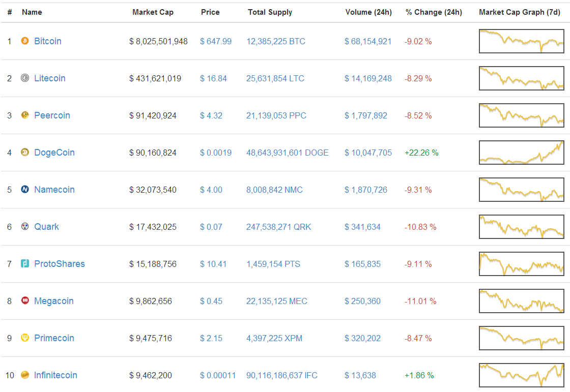
Task: Open Quark's 7d market cap graph
Action: (x=522, y=227)
